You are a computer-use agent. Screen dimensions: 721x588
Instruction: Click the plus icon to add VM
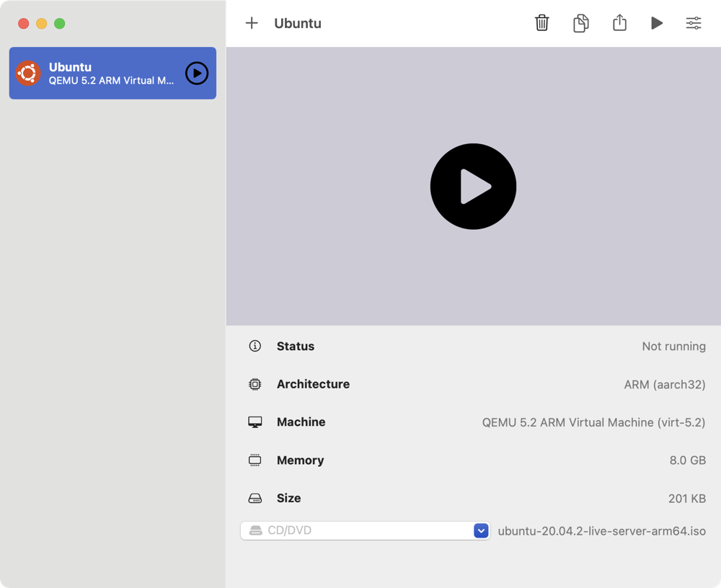click(x=252, y=23)
